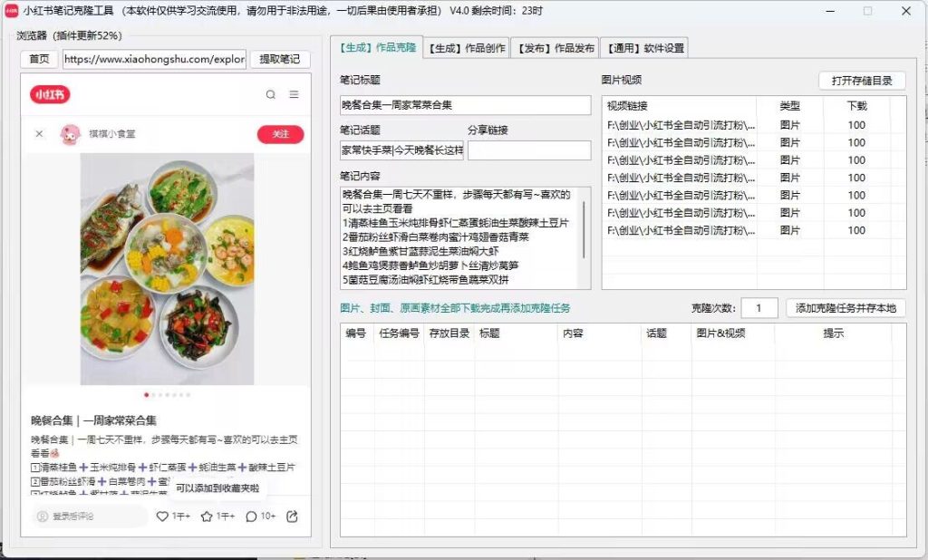Like the note with heart icon

point(162,517)
